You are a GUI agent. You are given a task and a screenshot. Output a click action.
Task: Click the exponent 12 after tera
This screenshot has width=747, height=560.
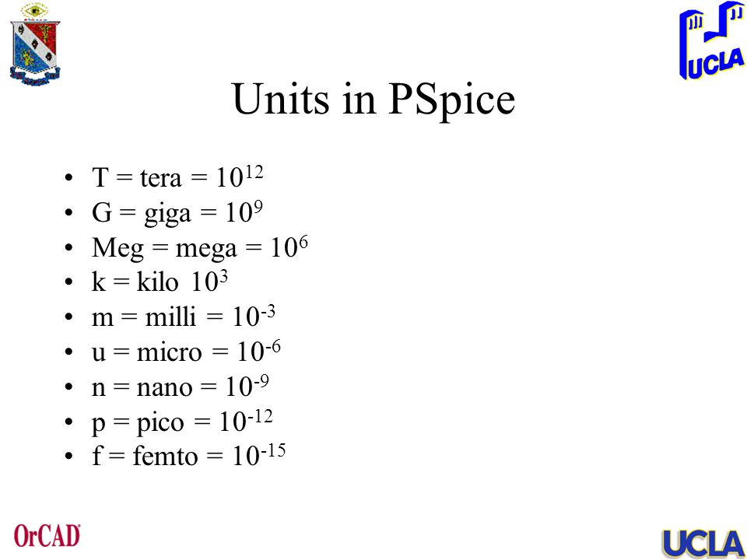pos(254,173)
